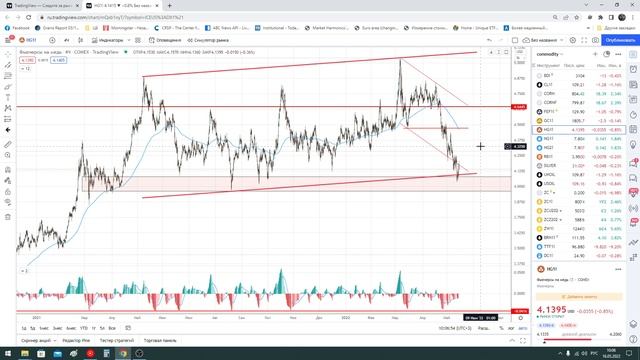Open the candle chart style selector
Screen dimensions: 640x360
click(x=80, y=40)
